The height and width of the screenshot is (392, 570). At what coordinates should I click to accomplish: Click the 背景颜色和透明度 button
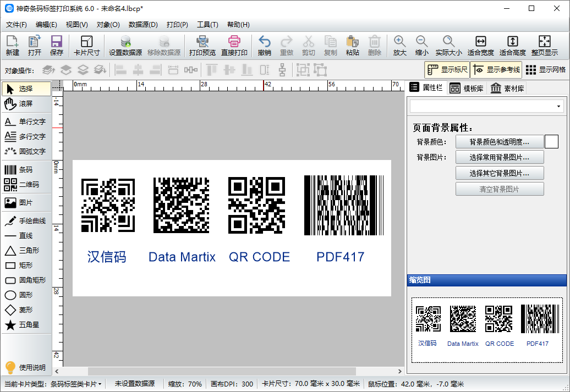click(500, 142)
